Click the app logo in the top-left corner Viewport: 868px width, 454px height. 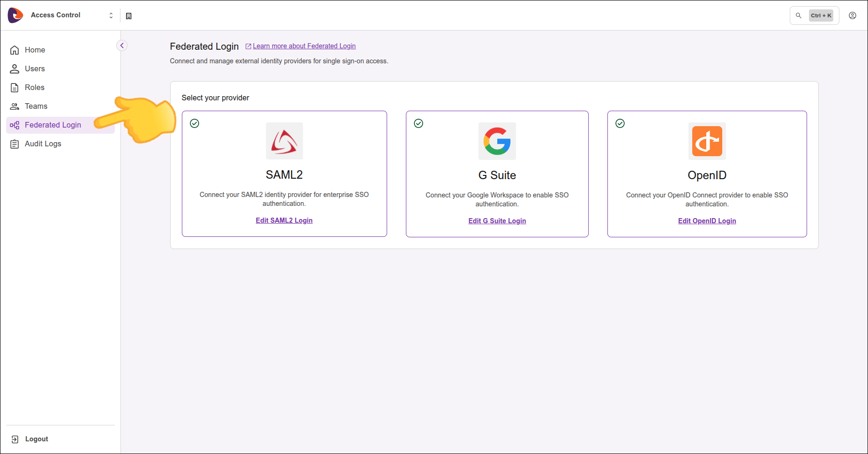coord(15,15)
